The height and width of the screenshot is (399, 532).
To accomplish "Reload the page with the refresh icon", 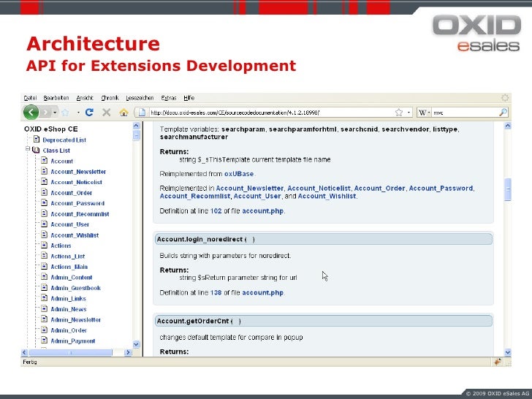I will coord(89,113).
